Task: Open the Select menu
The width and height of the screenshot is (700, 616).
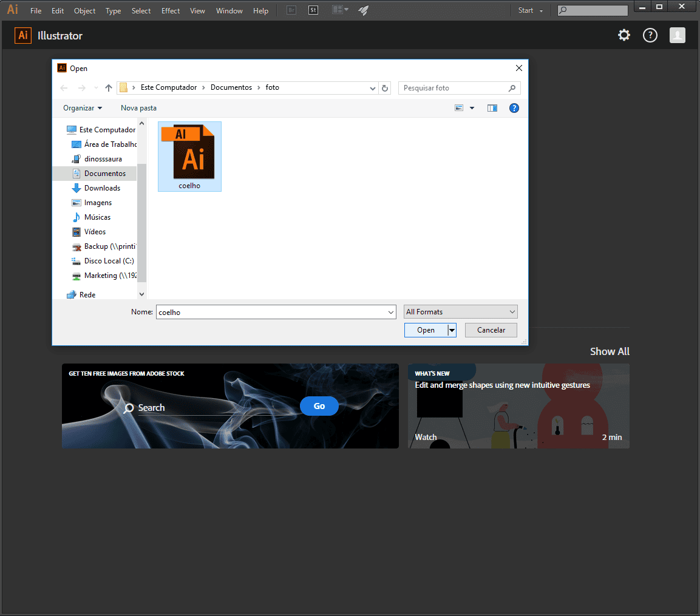Action: pyautogui.click(x=141, y=11)
